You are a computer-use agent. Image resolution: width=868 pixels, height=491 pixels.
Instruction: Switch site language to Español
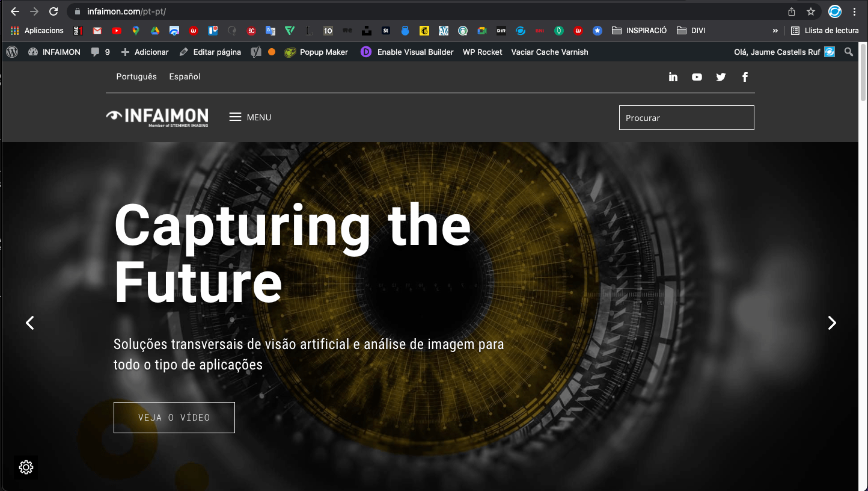(x=185, y=76)
